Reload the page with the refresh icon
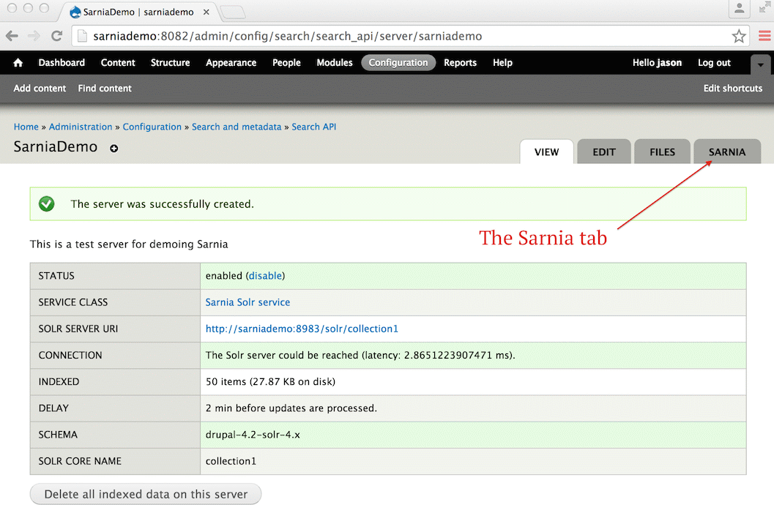The height and width of the screenshot is (532, 774). [x=56, y=36]
